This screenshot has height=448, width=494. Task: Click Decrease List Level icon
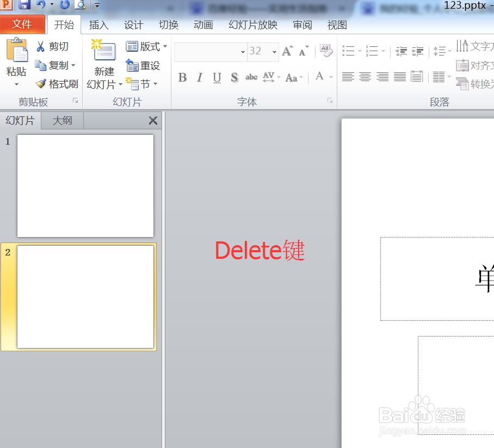click(x=401, y=51)
